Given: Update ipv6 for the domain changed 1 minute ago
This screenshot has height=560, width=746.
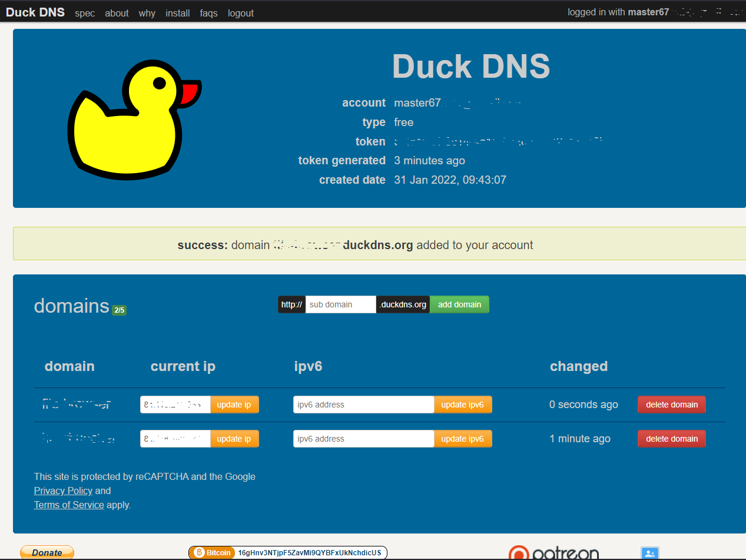Looking at the screenshot, I should point(462,439).
